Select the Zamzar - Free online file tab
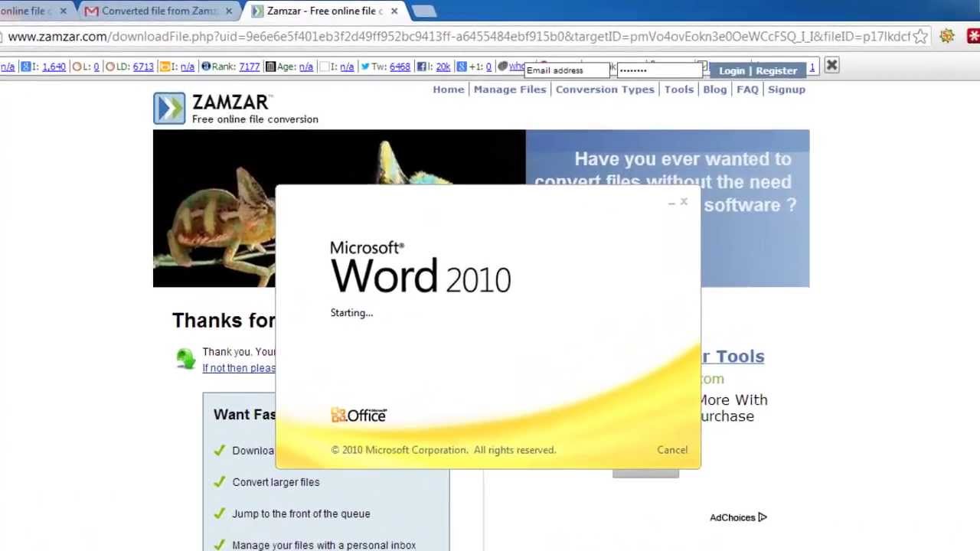 [x=325, y=11]
